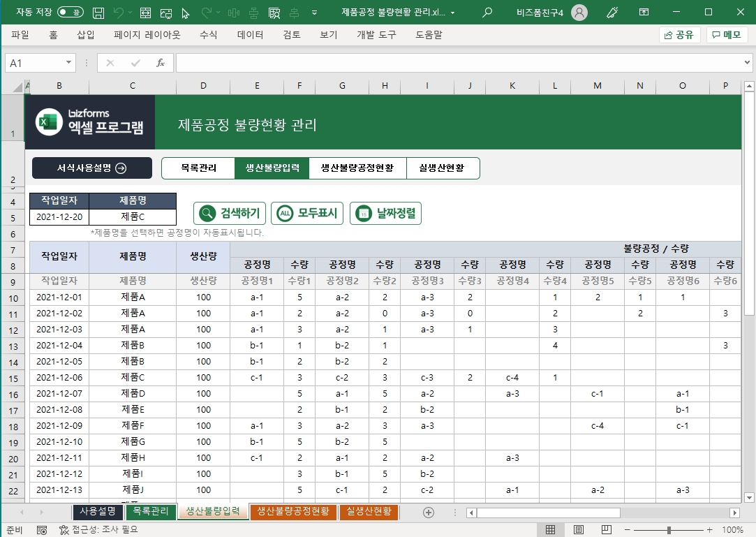Add a new sheet with plus icon
756x537 pixels.
(x=429, y=512)
